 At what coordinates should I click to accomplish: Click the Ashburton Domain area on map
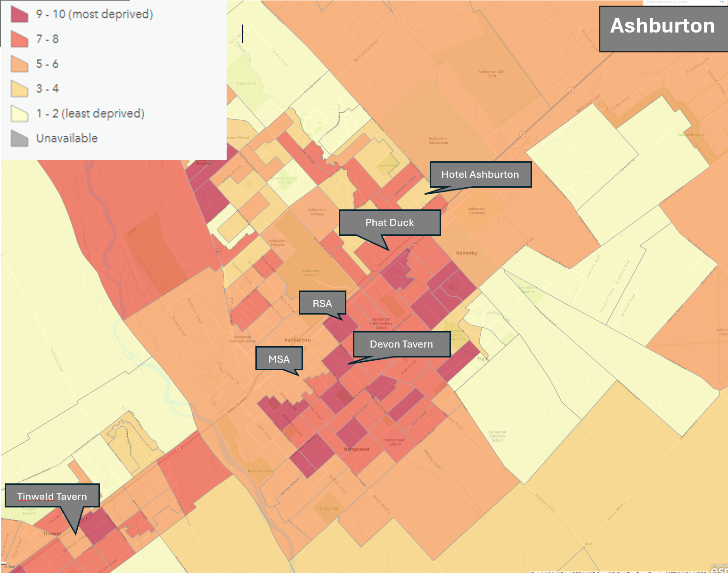coord(311,273)
